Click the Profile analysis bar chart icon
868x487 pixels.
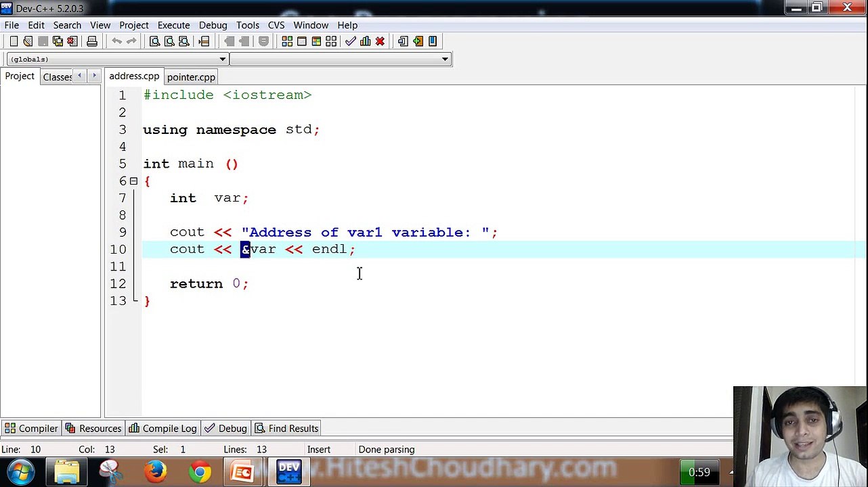click(365, 41)
